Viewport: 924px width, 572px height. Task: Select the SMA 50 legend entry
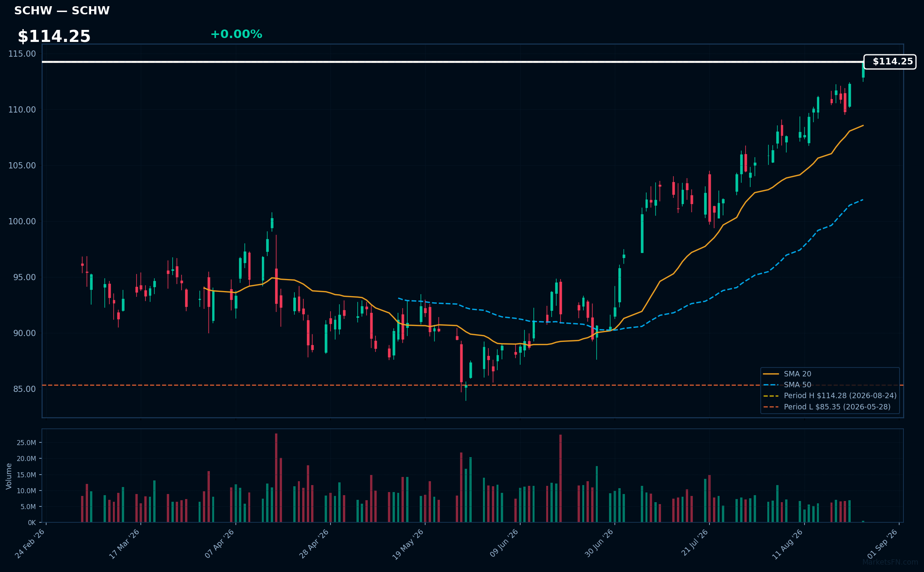click(798, 385)
